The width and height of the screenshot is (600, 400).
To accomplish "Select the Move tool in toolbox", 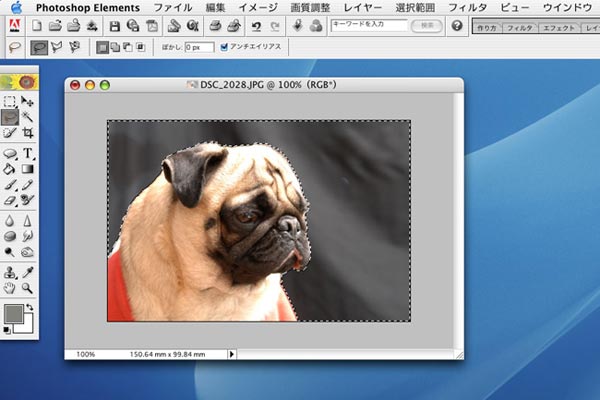I will pos(27,101).
